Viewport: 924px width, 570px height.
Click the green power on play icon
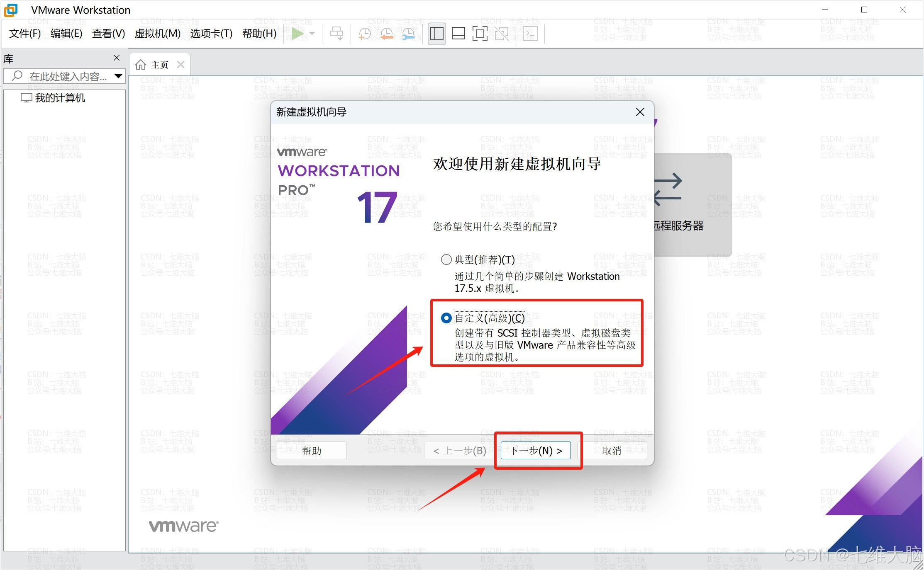(297, 34)
